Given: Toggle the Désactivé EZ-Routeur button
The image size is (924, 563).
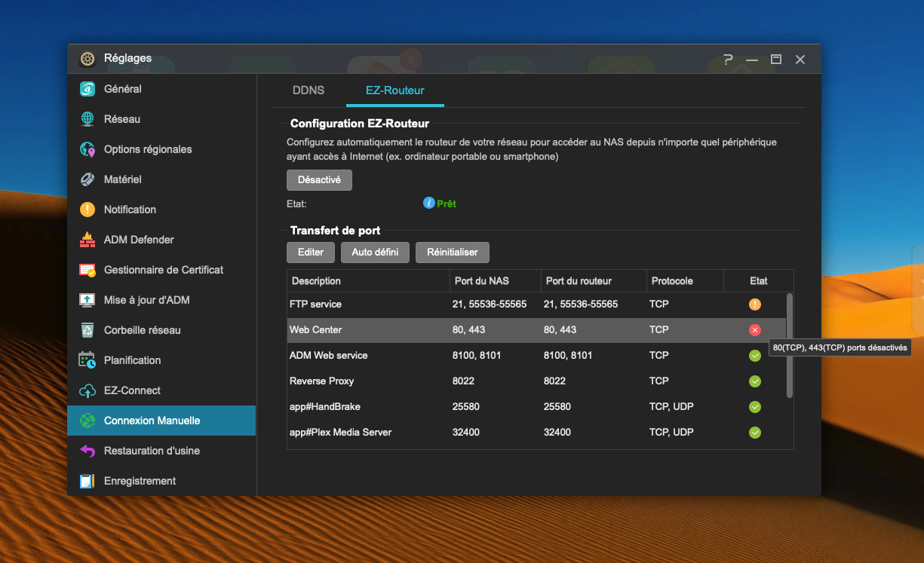Looking at the screenshot, I should tap(319, 180).
